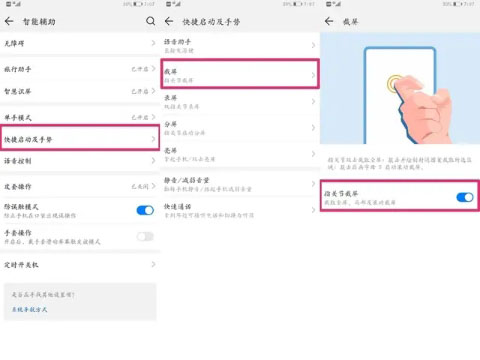Turn off the 防误触模式 switch
The image size is (480, 360).
pyautogui.click(x=145, y=210)
